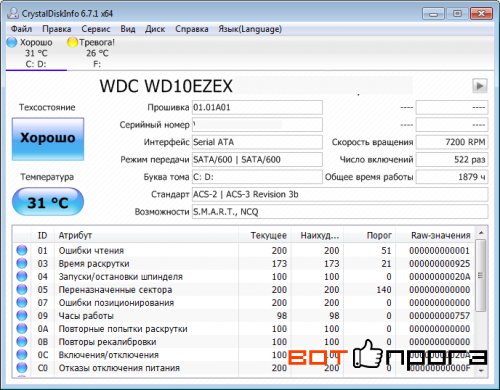Click the attribute list scrollbar down arrow
Screen dimensions: 500x390
pyautogui.click(x=481, y=371)
